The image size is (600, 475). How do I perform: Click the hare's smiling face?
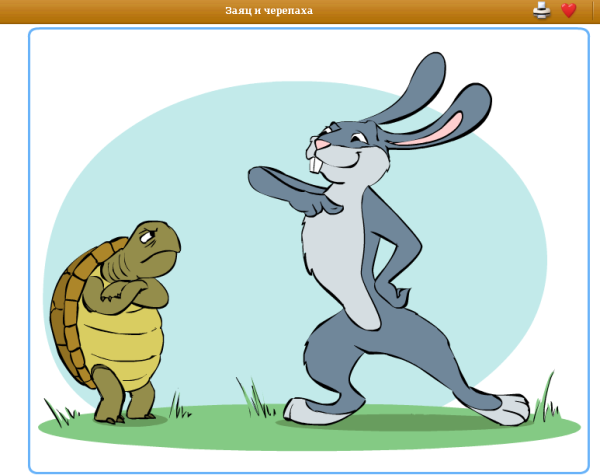[340, 150]
